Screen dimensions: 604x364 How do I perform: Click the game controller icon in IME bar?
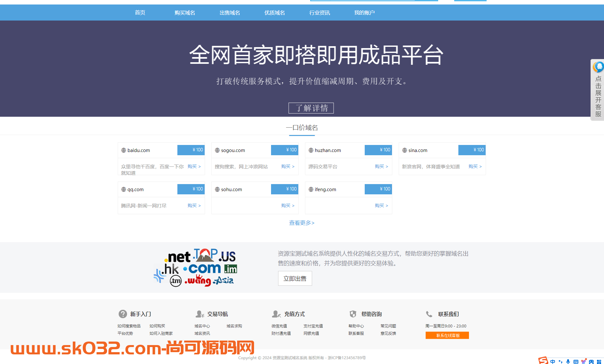[591, 361]
